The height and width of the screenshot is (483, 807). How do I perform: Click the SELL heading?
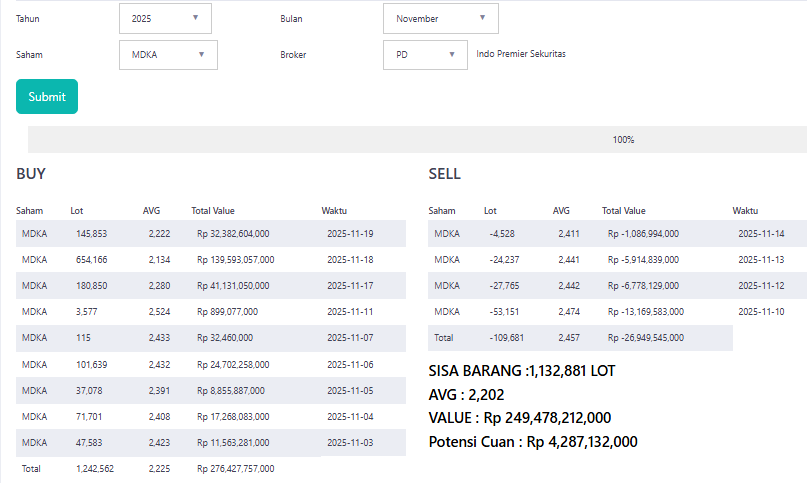pyautogui.click(x=445, y=174)
